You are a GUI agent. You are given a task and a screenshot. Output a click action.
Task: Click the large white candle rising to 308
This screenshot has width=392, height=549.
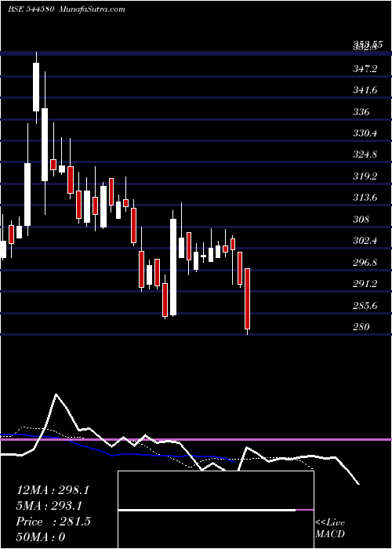[x=173, y=267]
